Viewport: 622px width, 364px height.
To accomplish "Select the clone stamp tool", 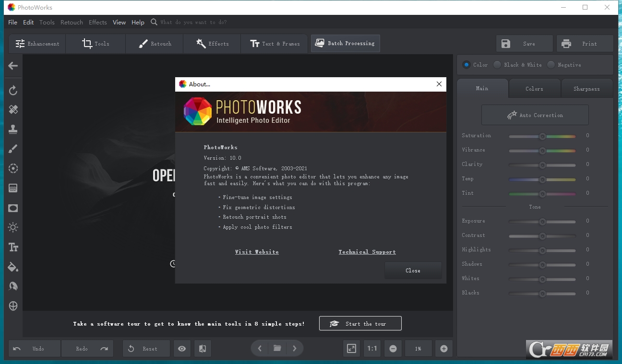I will pos(13,129).
